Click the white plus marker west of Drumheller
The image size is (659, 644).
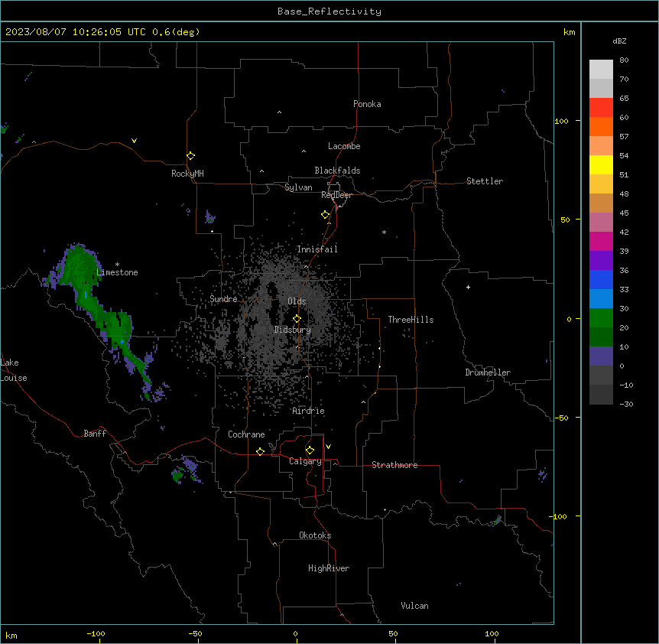pos(468,287)
